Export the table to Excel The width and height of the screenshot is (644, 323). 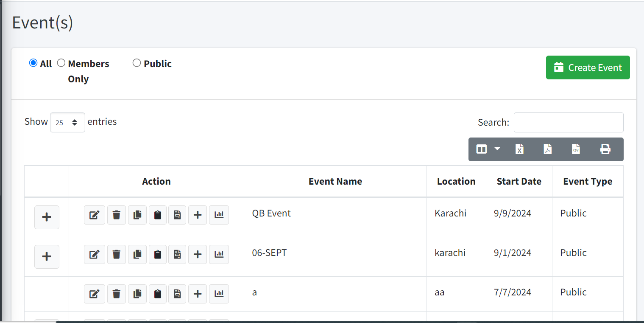coord(519,149)
